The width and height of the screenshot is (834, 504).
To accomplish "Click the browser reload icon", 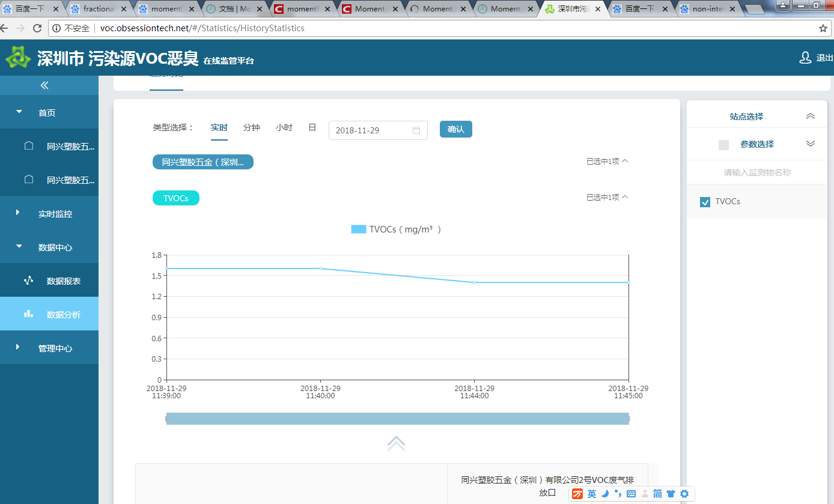I will (37, 28).
